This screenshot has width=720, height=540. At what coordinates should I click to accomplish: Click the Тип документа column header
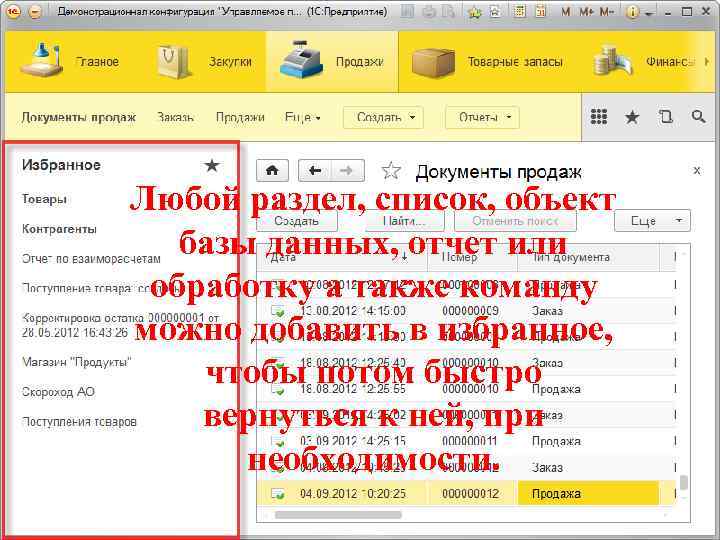click(589, 258)
